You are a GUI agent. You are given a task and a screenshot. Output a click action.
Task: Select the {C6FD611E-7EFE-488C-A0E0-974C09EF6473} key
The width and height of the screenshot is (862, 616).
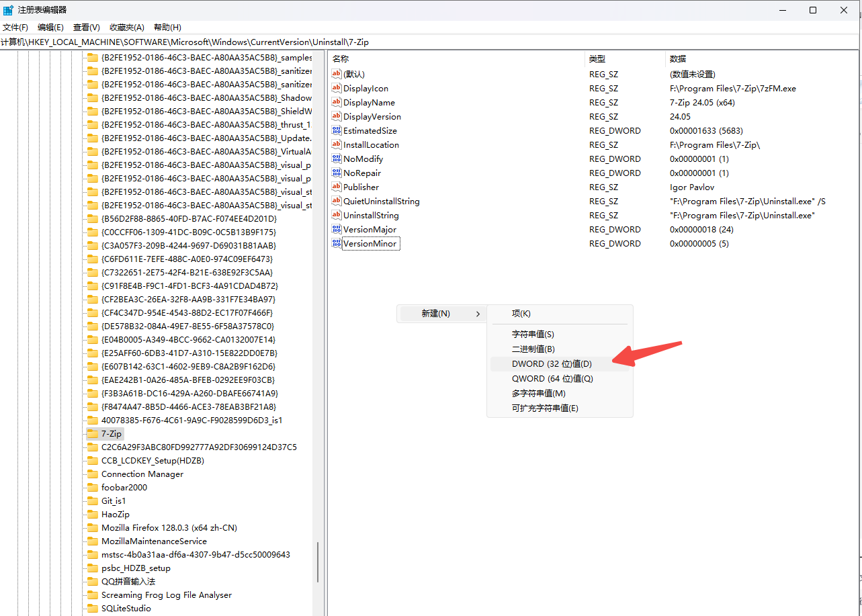[x=187, y=259]
